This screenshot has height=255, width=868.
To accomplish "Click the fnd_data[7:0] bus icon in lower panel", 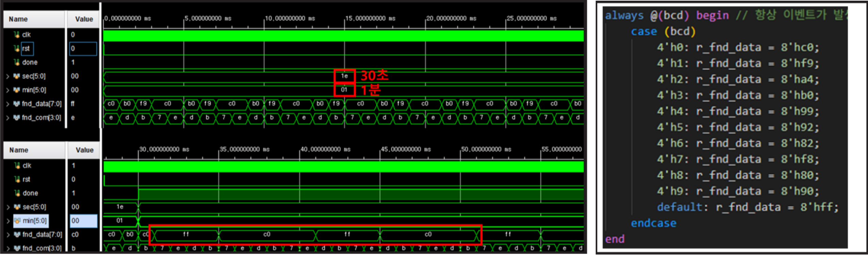I will coord(17,235).
